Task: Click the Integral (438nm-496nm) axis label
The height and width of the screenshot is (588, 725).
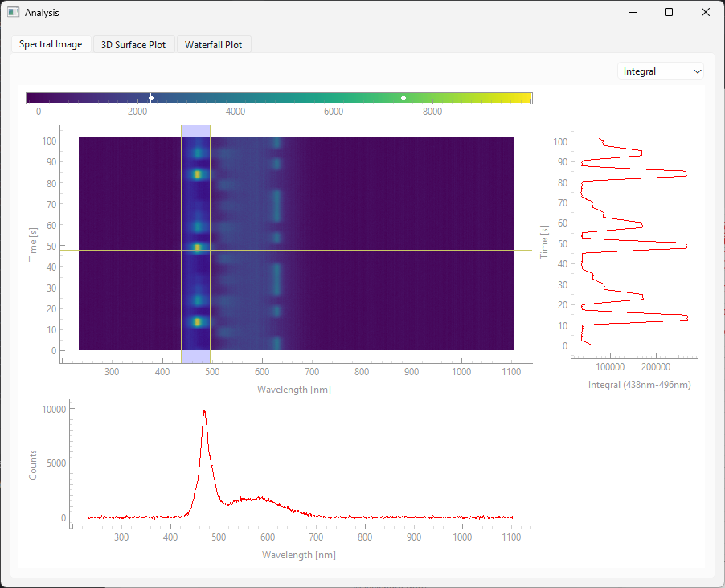Action: [x=639, y=385]
